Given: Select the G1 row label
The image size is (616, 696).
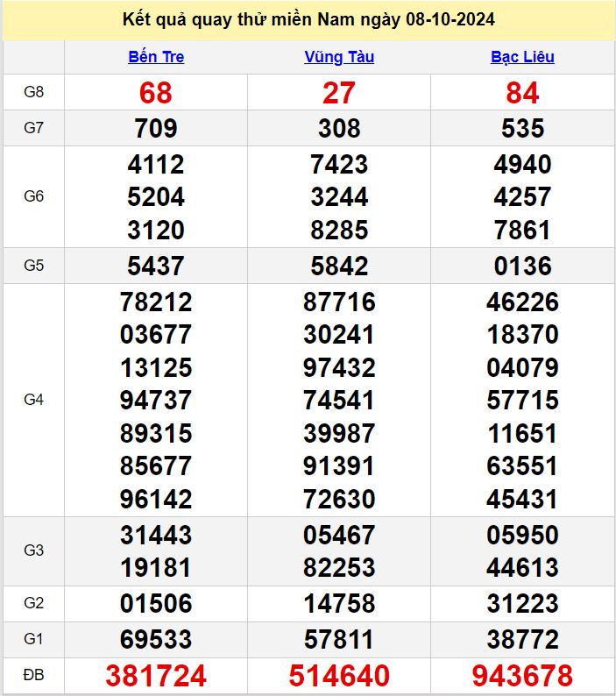Looking at the screenshot, I should pos(33,639).
